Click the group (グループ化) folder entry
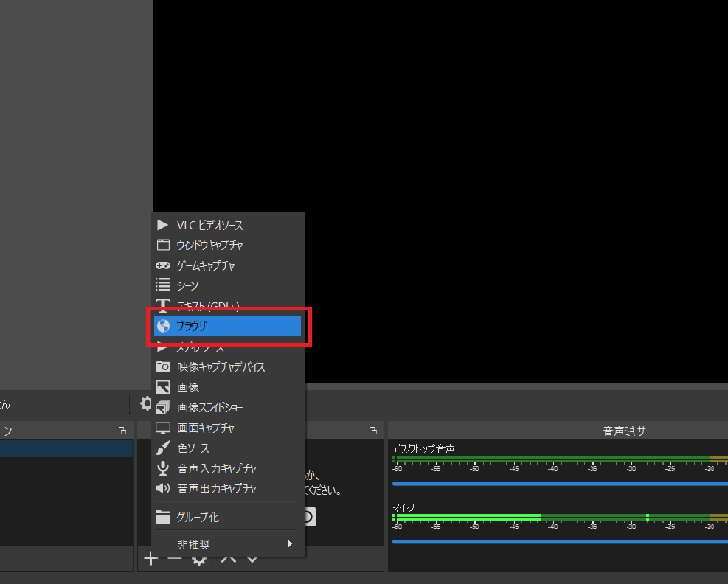 tap(197, 517)
